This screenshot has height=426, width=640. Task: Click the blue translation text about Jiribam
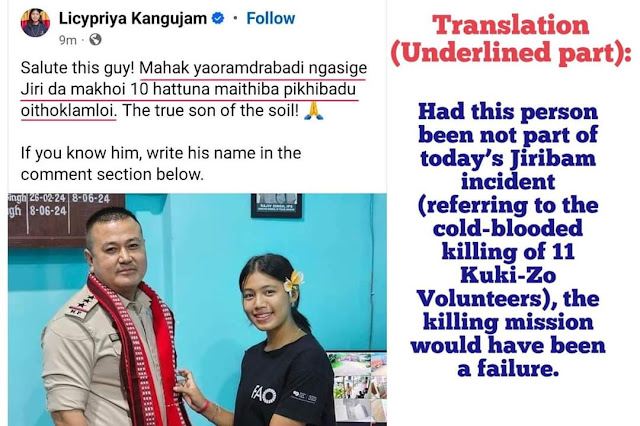tap(508, 240)
